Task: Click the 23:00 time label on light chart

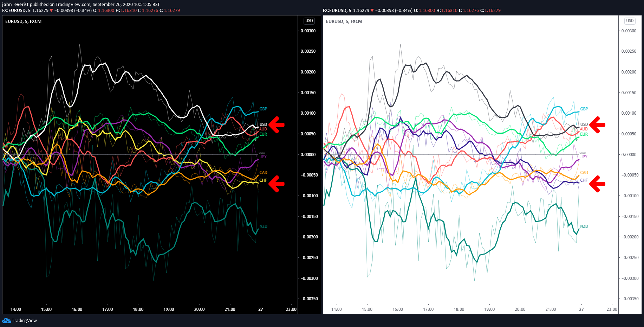Action: click(612, 309)
